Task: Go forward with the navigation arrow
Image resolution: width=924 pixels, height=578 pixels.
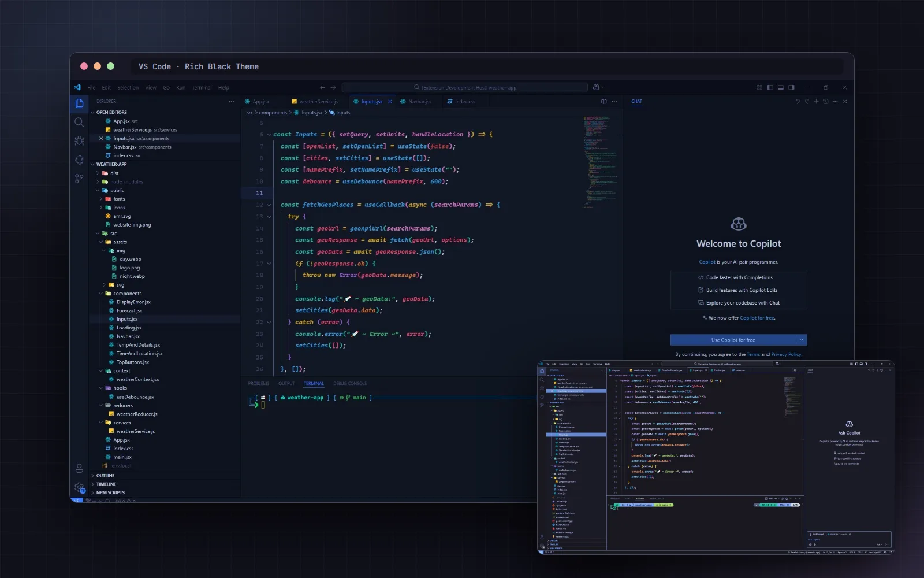Action: tap(333, 87)
